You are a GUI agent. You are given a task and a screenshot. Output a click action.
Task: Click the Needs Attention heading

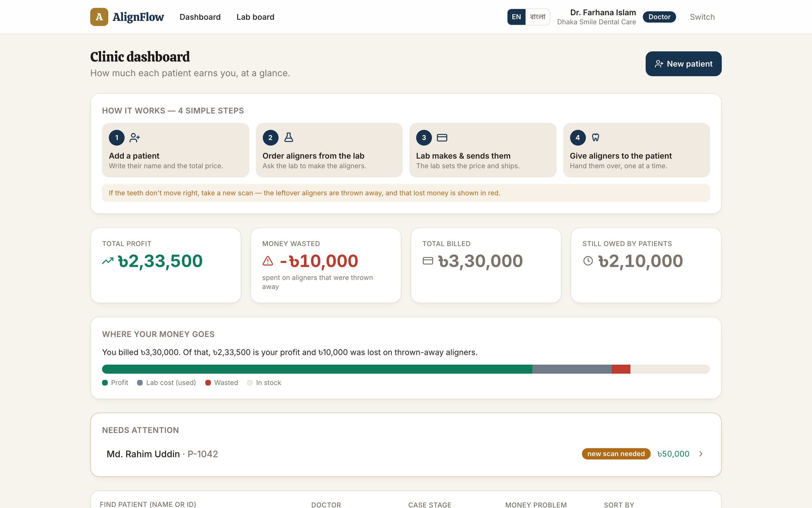pyautogui.click(x=140, y=430)
